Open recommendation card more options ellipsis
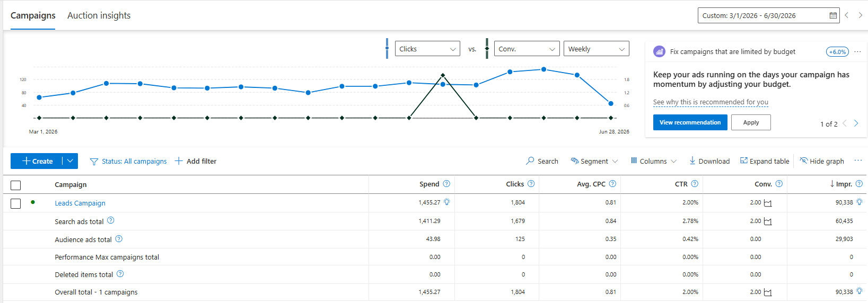Screen dimensions: 868x303 pyautogui.click(x=857, y=51)
